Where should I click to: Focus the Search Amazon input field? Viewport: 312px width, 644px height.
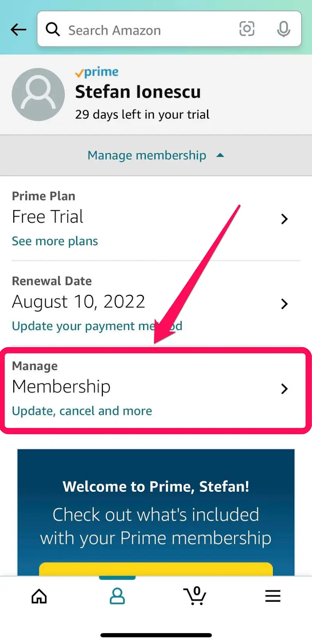[149, 30]
